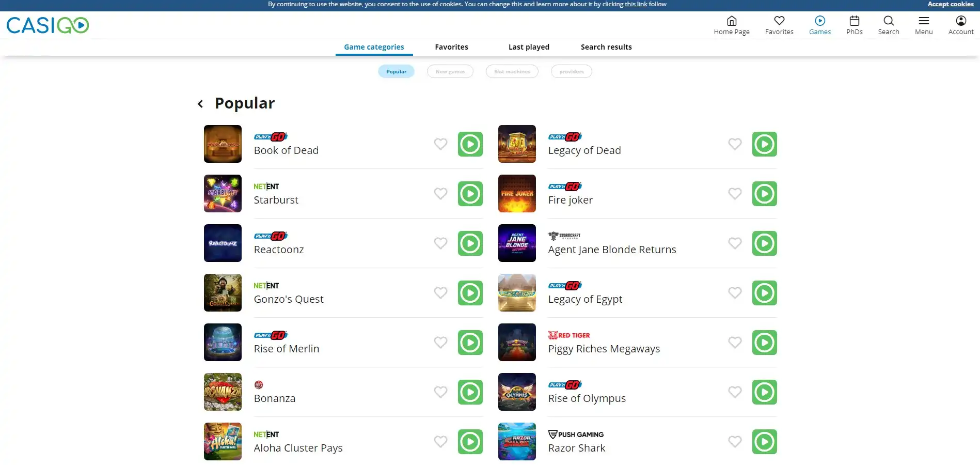Select the providers filter chip
This screenshot has width=980, height=465.
coord(571,71)
